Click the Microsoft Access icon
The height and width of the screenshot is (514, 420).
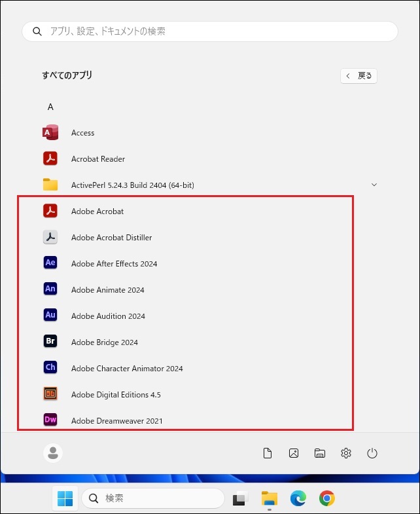coord(50,132)
